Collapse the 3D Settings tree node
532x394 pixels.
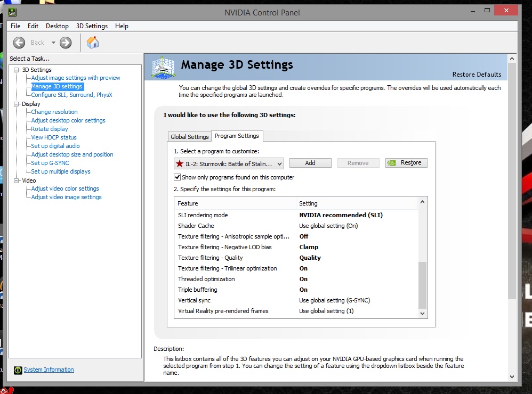pyautogui.click(x=17, y=70)
